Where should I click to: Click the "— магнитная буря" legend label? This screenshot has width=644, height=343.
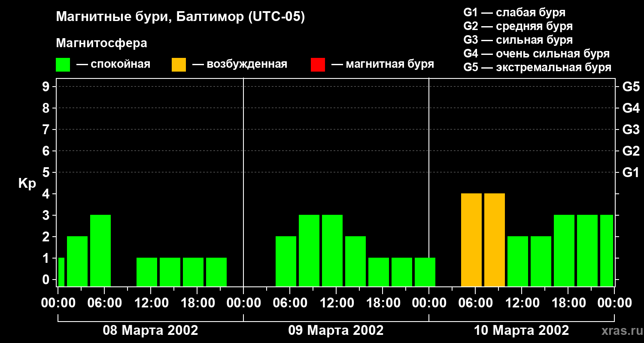coord(383,65)
